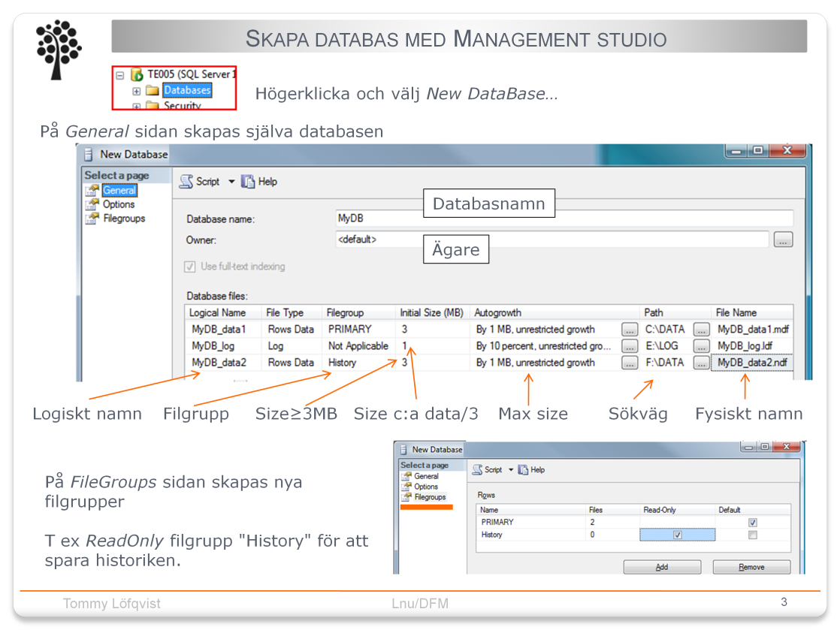Browse path for E:\LOG row
Viewport: 840px width, 630px height.
coord(701,346)
